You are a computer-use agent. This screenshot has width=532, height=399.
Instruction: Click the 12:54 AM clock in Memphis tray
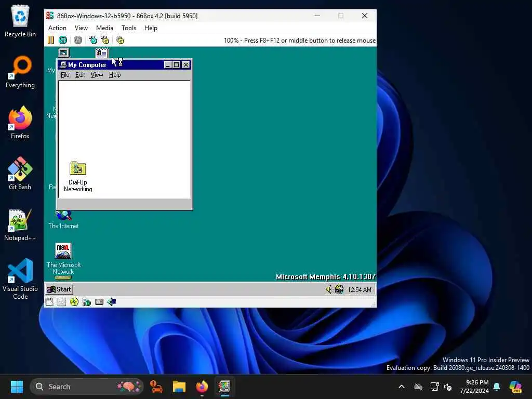(359, 289)
